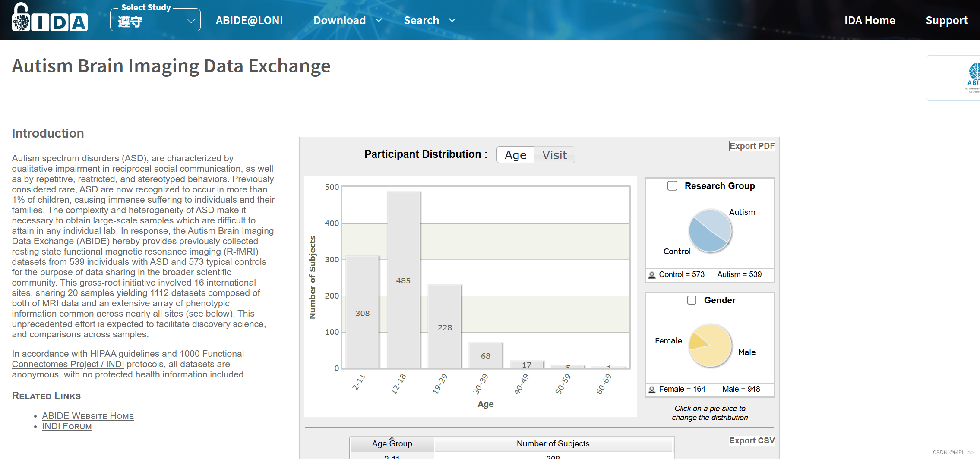Click the 'Male = 948' legend text
The width and height of the screenshot is (980, 459).
click(x=741, y=389)
